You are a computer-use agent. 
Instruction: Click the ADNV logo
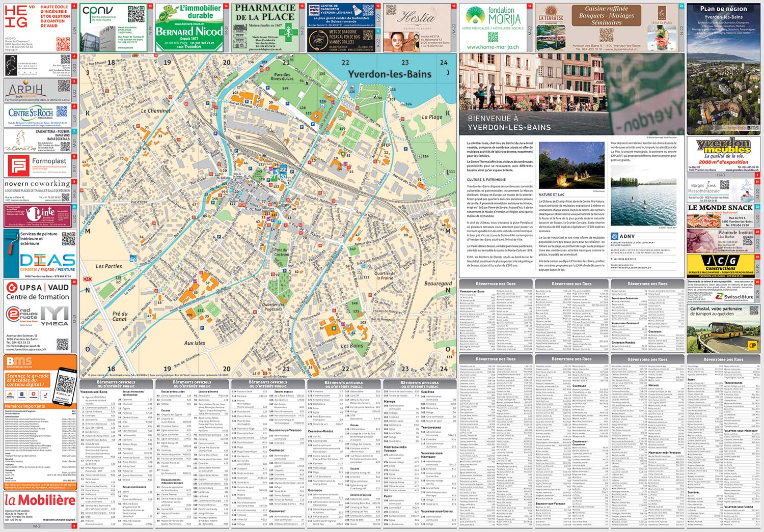(623, 236)
